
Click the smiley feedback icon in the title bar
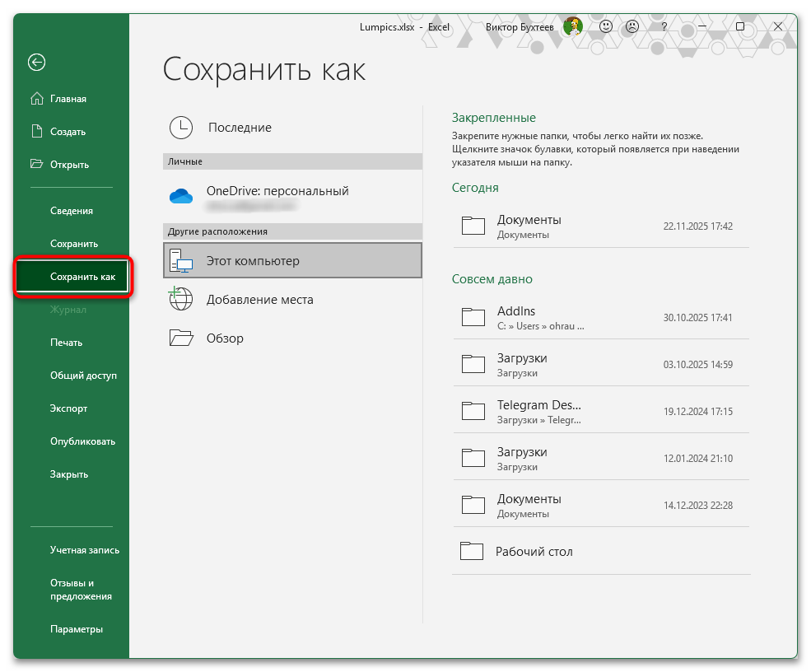pos(606,26)
